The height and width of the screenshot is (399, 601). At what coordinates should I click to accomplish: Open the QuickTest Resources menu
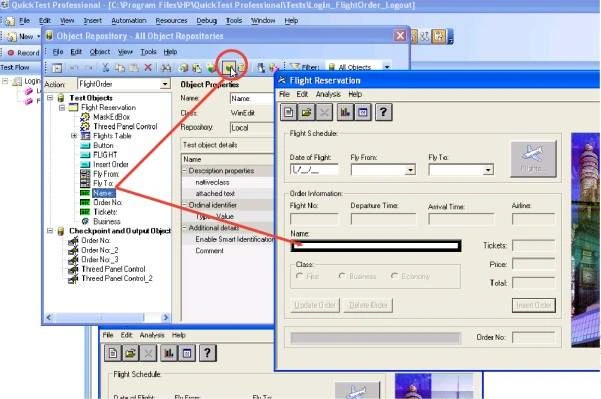[171, 21]
